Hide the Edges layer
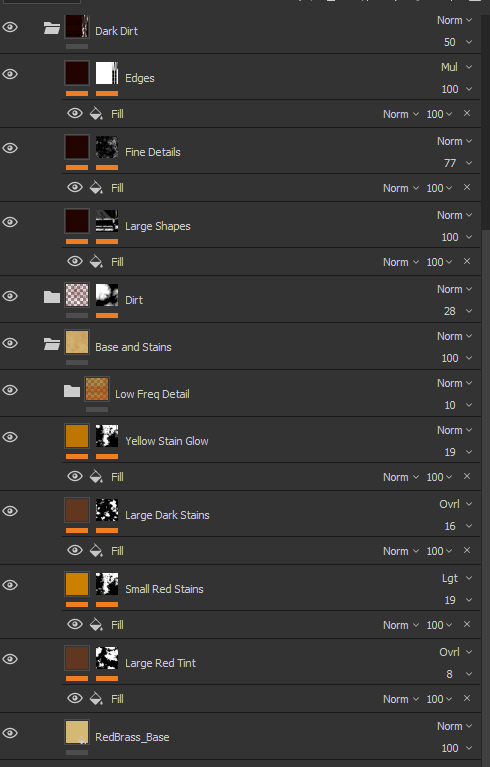This screenshot has width=490, height=767. click(10, 74)
